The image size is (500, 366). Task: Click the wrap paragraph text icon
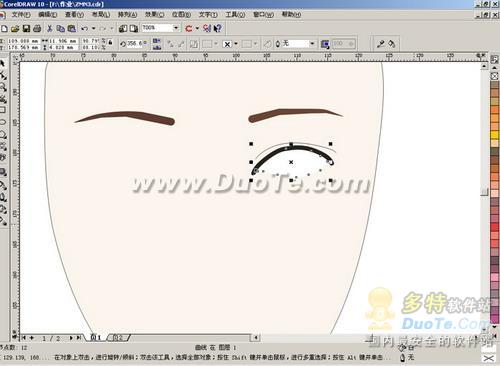(325, 44)
